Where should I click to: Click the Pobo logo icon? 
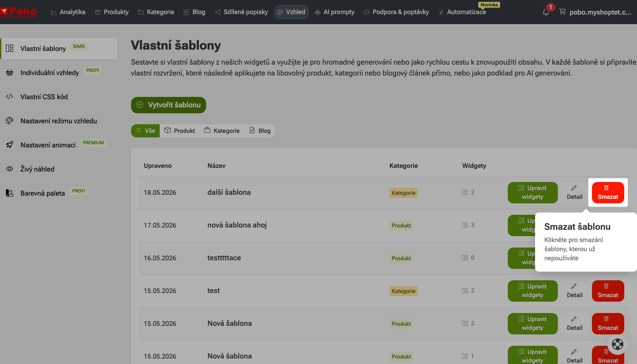[19, 11]
